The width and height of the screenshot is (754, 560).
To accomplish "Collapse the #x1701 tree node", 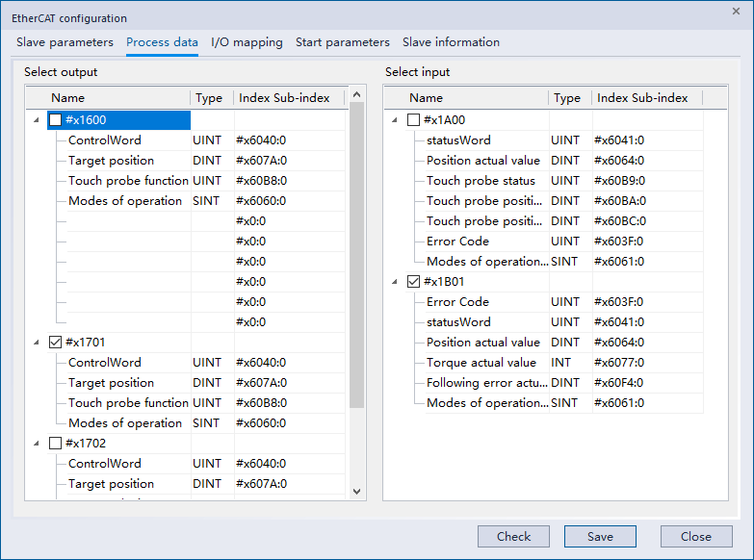I will pos(37,343).
